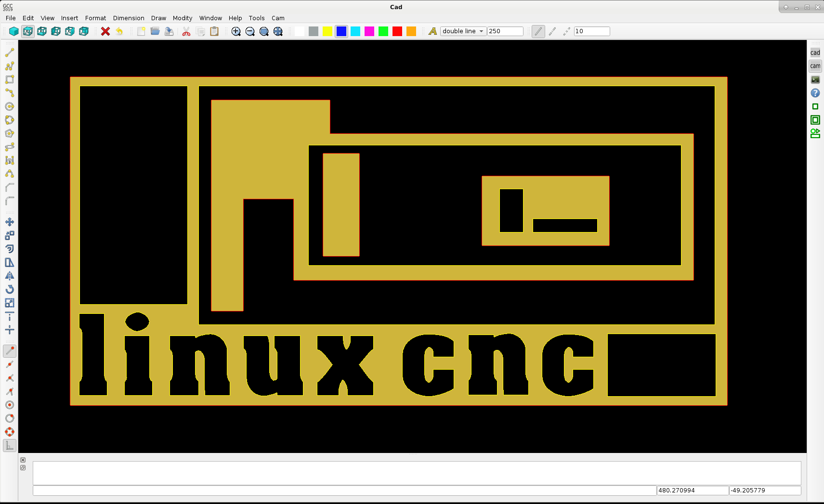Screen dimensions: 824x504
Task: Click the Zoom all extents icon
Action: [278, 31]
